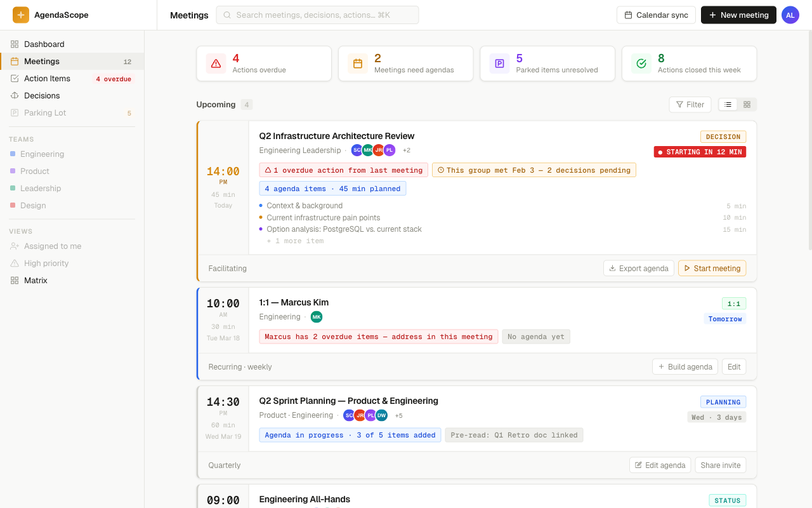The image size is (812, 508).
Task: Open the Filter options
Action: (690, 104)
